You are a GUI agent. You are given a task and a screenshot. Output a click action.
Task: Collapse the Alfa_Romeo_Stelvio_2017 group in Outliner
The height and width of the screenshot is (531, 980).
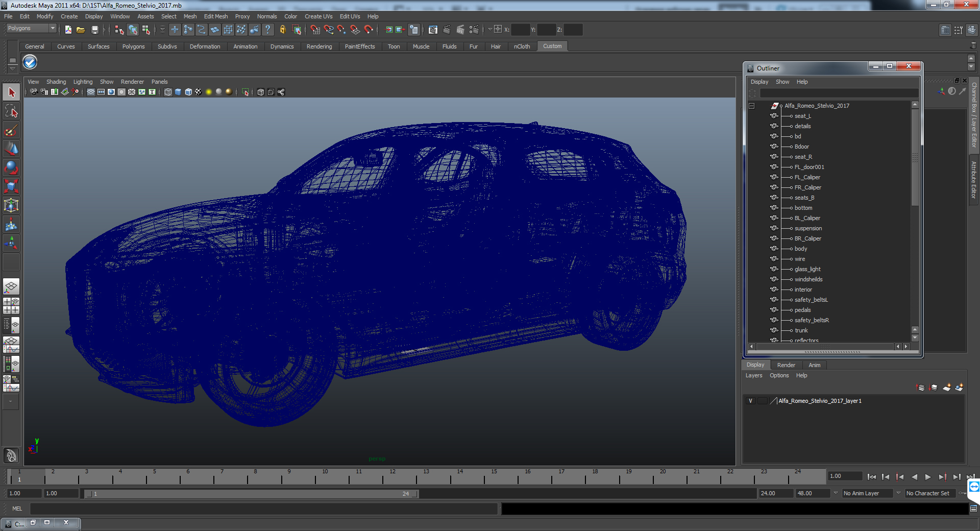[752, 106]
